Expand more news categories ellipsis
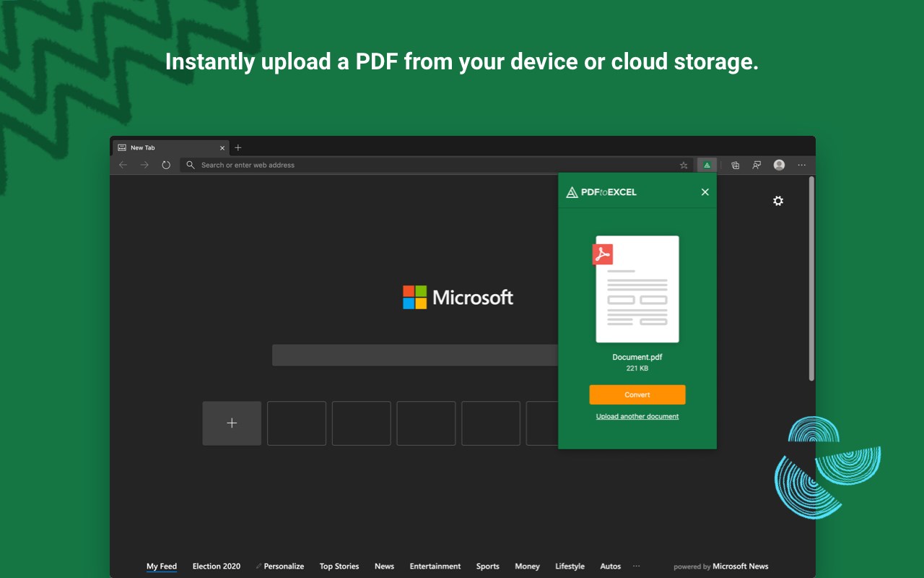The image size is (924, 578). (636, 566)
